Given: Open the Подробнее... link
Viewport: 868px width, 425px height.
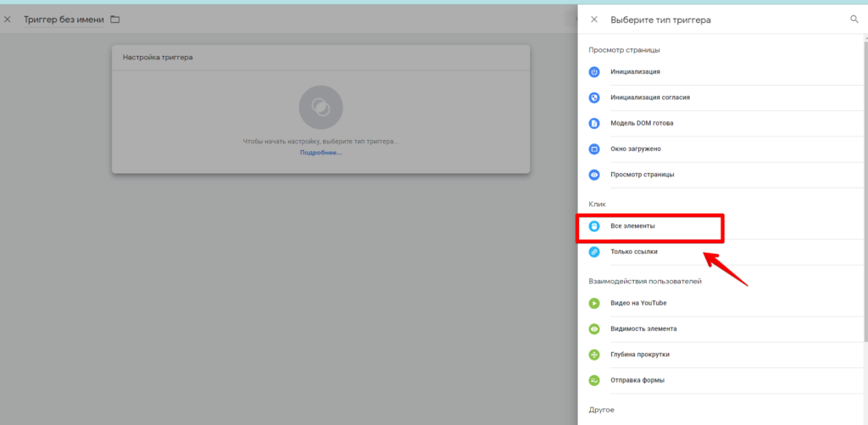Looking at the screenshot, I should pos(320,153).
